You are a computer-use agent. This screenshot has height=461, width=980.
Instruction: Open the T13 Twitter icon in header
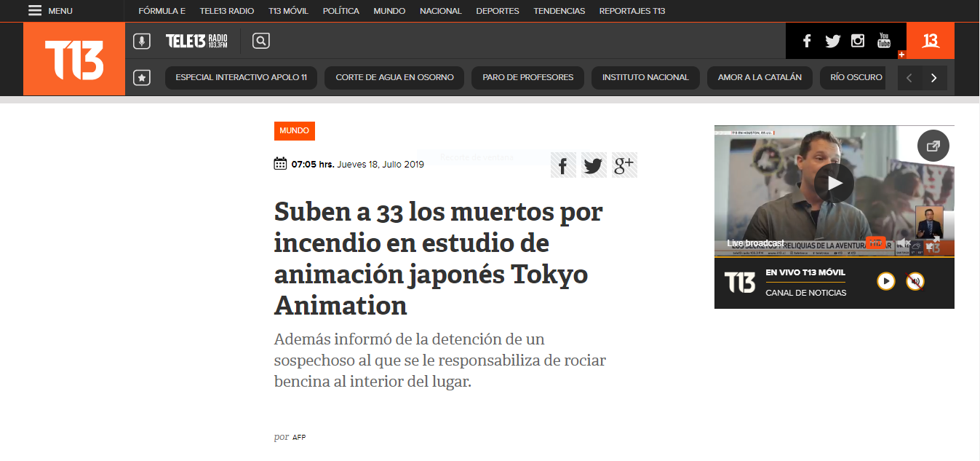click(x=833, y=42)
